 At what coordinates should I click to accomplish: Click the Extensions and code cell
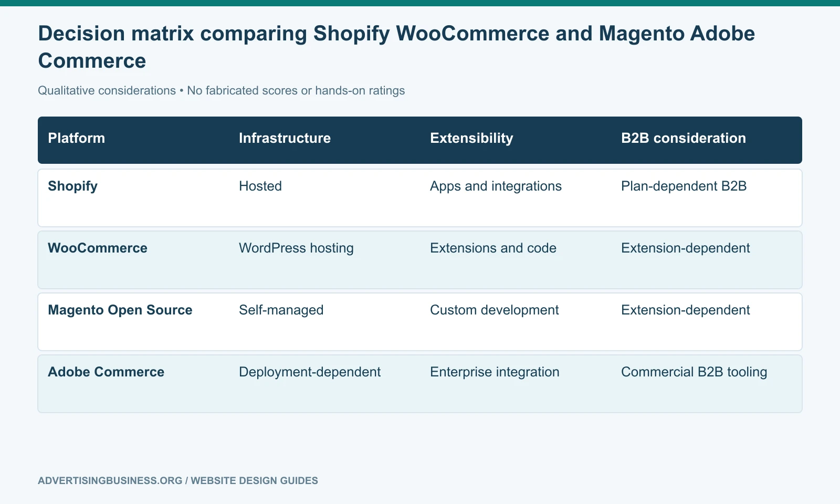(x=493, y=248)
